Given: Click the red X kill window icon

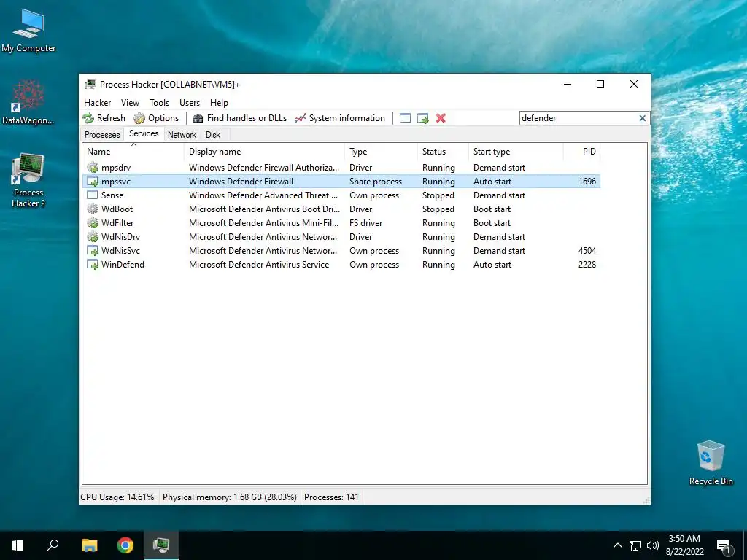Looking at the screenshot, I should click(441, 118).
